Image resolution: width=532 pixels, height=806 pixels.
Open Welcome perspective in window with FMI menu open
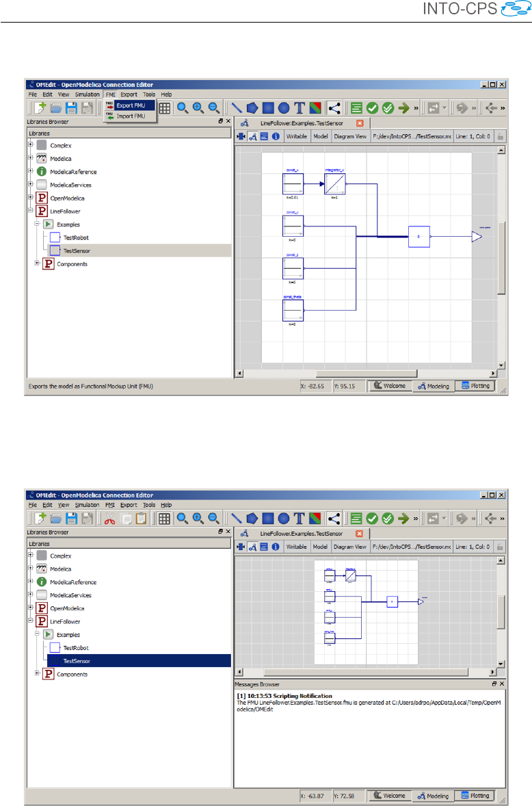point(390,386)
